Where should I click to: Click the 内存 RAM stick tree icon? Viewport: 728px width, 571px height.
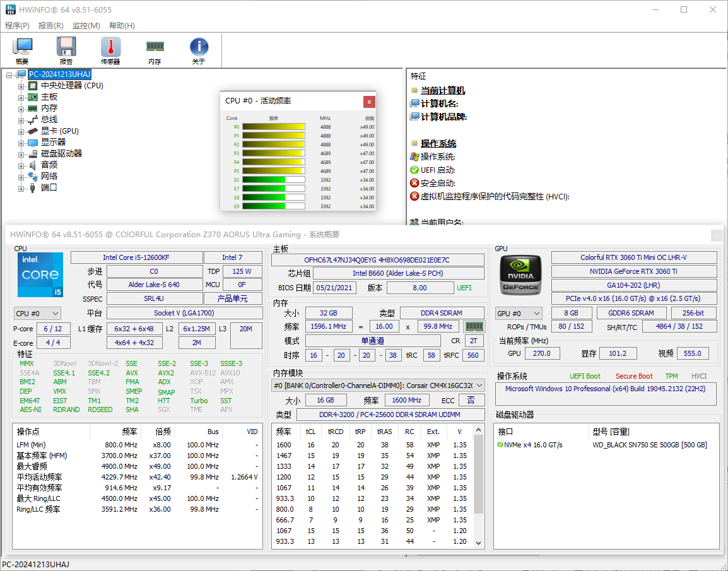click(x=33, y=109)
